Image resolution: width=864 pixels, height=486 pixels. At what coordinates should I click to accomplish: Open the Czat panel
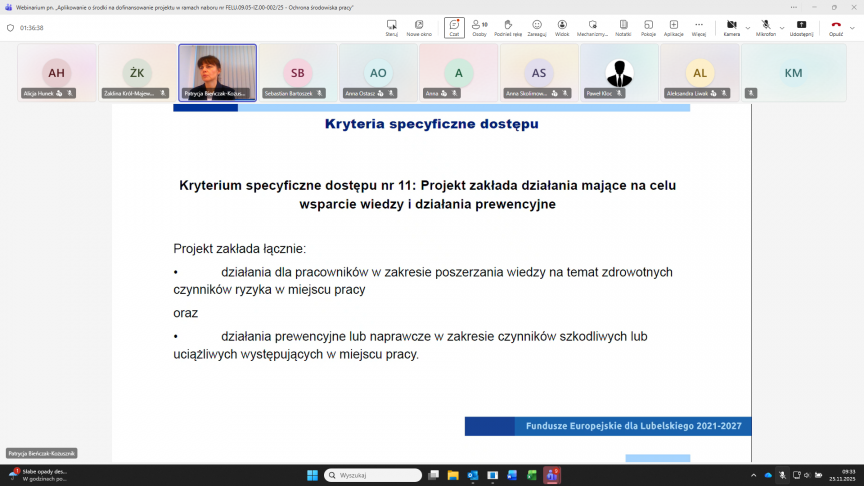coord(454,27)
